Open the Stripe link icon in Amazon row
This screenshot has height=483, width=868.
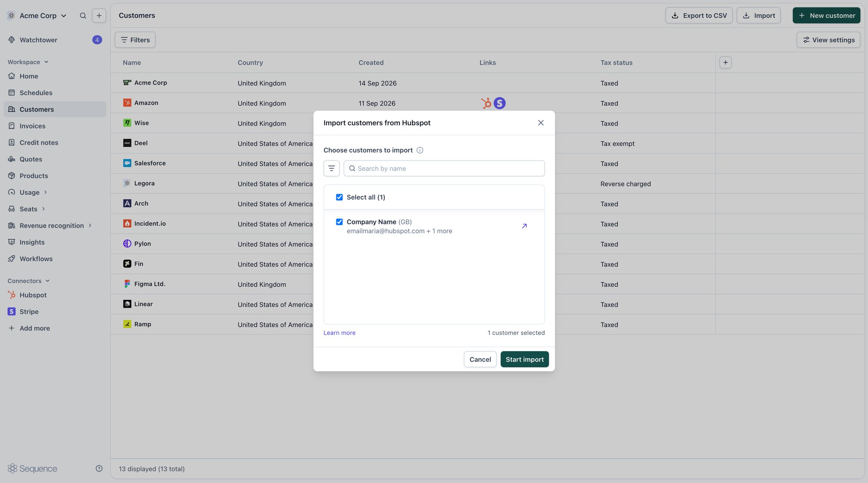click(500, 103)
